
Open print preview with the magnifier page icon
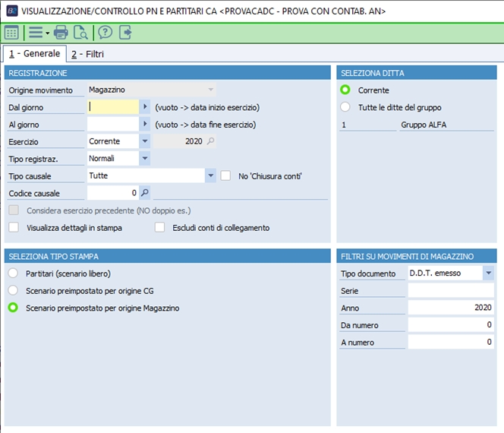click(80, 33)
